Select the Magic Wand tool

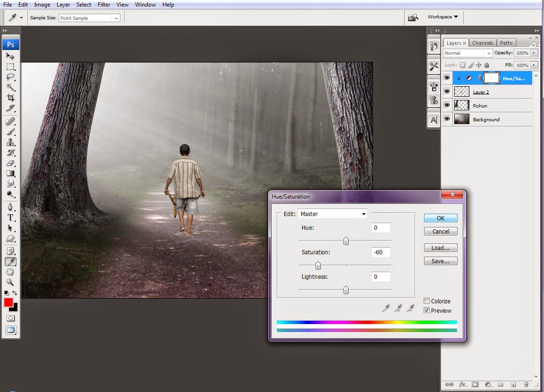click(x=10, y=87)
